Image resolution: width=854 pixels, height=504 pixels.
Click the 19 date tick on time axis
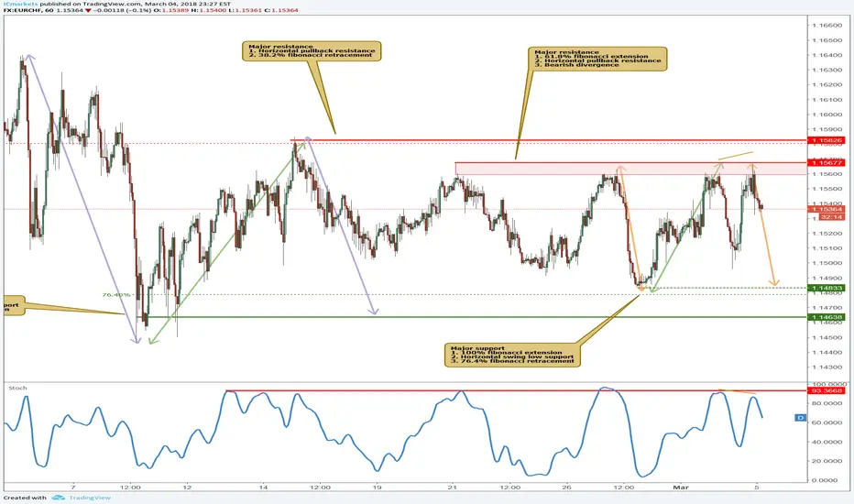377,488
